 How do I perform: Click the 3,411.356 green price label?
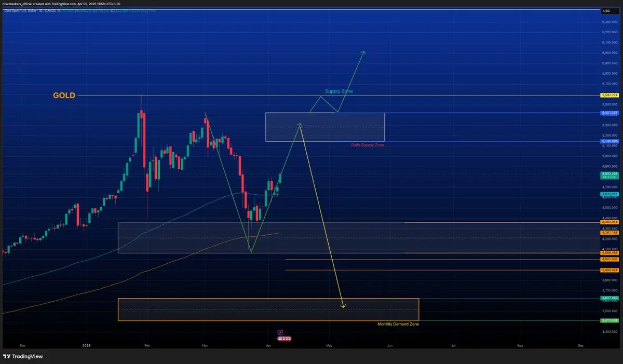click(609, 320)
